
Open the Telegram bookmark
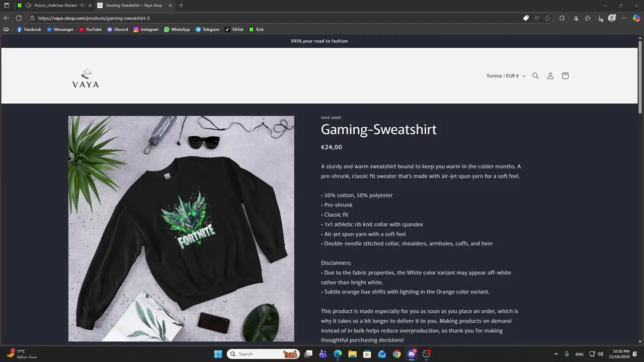point(207,30)
